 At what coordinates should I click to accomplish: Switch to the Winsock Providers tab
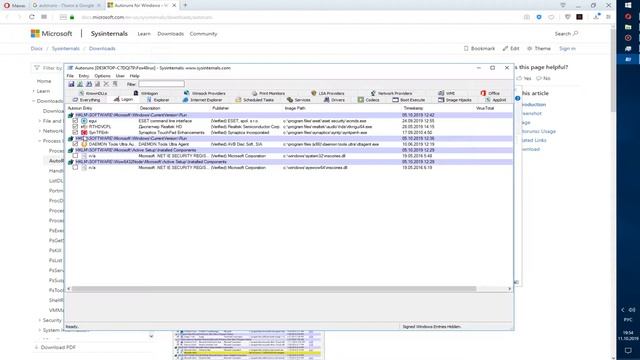pos(204,93)
